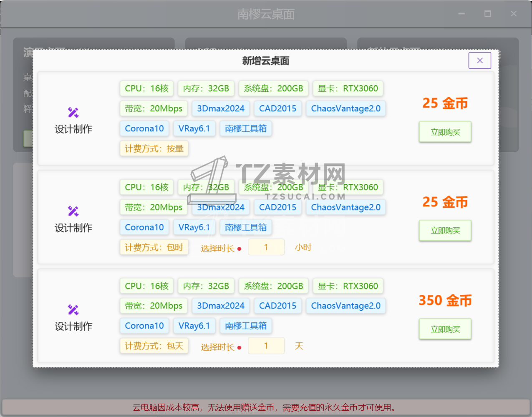Click the 内存：32GB tag in the 按量 card
The image size is (532, 417).
tap(206, 88)
